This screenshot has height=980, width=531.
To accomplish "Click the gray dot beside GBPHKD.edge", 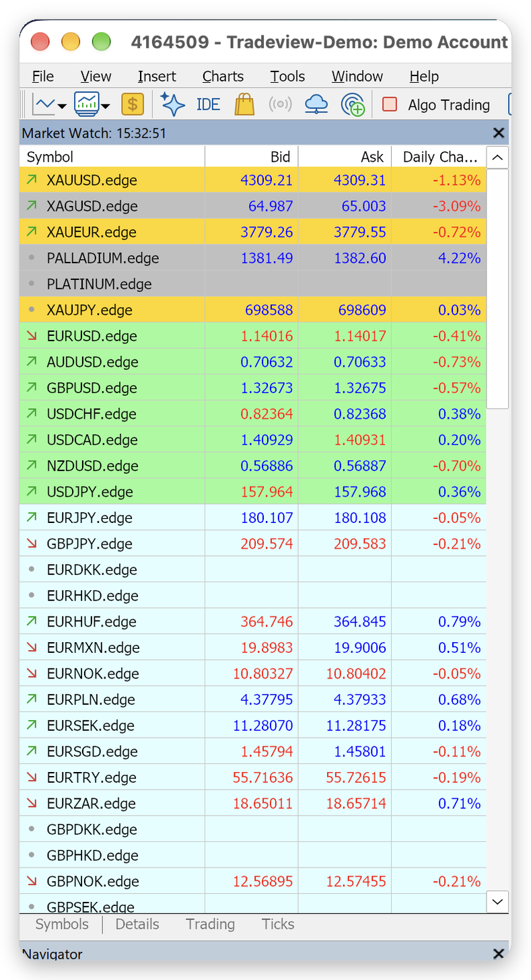I will click(x=32, y=855).
